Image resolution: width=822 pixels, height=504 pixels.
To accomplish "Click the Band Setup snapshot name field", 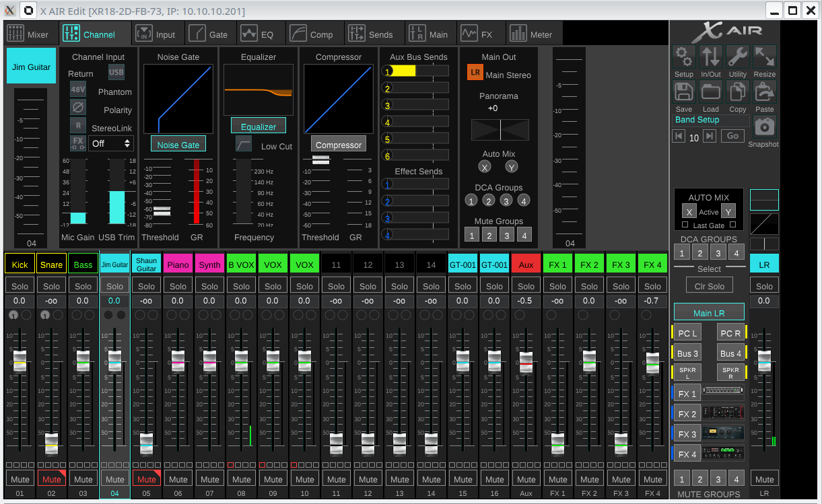I will [x=711, y=120].
